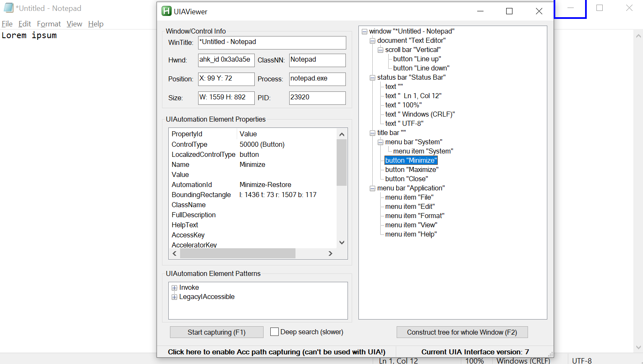Click the AutomationId property row
Screen dimensions: 643x364
253,185
